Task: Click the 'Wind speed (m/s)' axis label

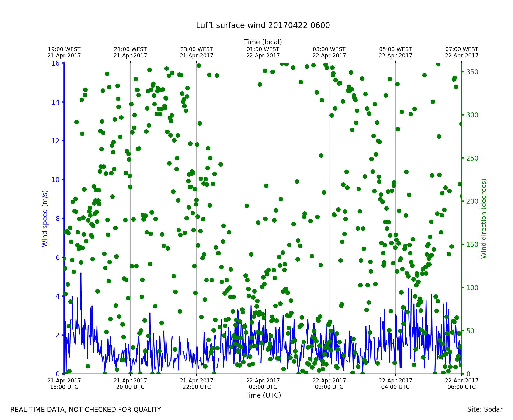Action: click(x=45, y=218)
